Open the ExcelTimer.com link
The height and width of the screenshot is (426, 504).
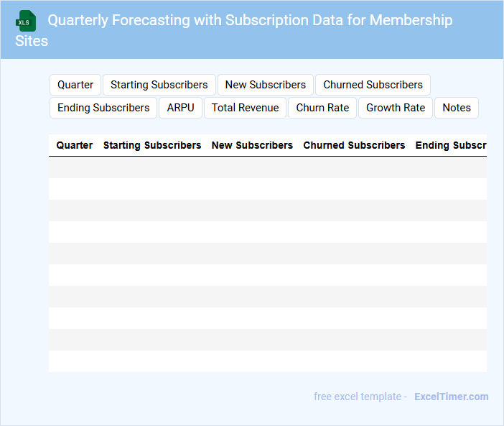click(x=451, y=397)
